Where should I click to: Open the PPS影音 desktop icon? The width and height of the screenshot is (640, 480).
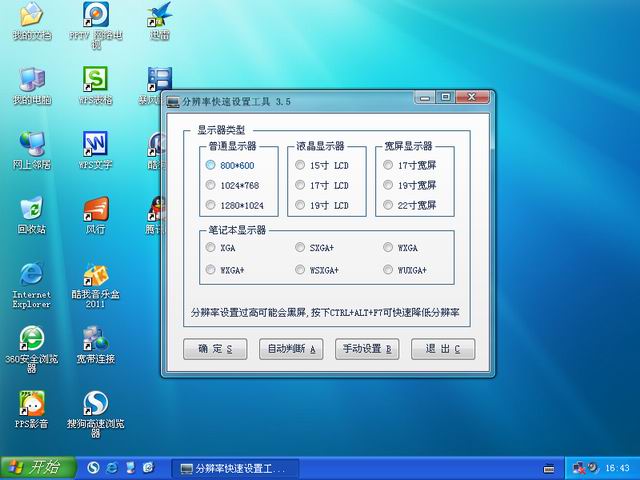(x=31, y=402)
